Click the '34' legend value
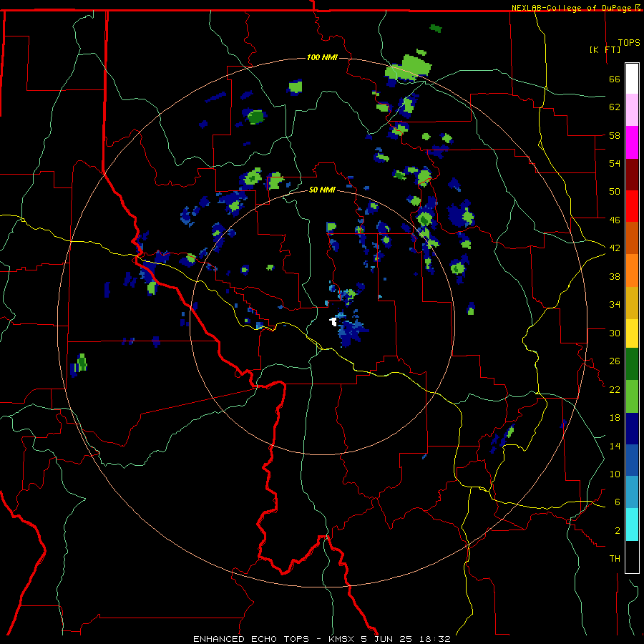The image size is (644, 644). pyautogui.click(x=615, y=304)
